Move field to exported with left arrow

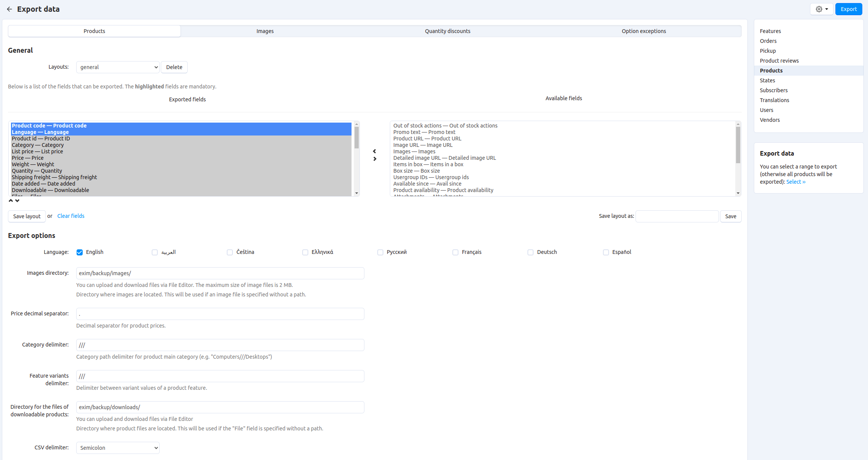[375, 151]
